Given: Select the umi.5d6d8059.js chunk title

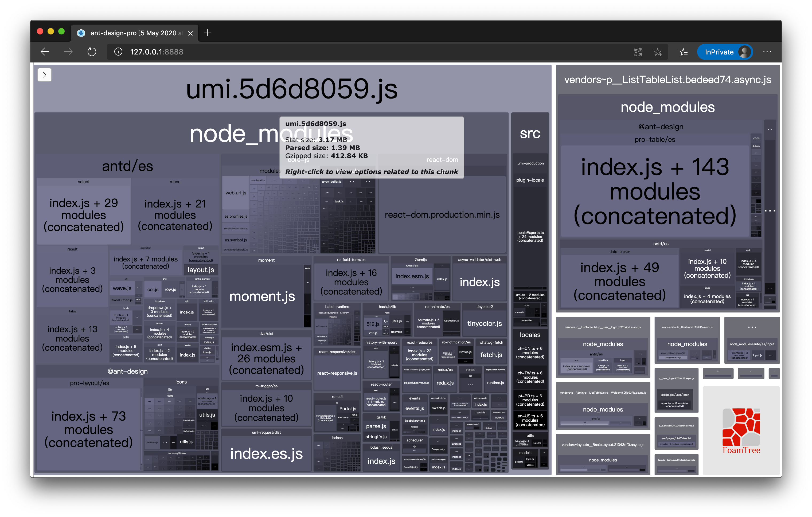Looking at the screenshot, I should tap(292, 89).
